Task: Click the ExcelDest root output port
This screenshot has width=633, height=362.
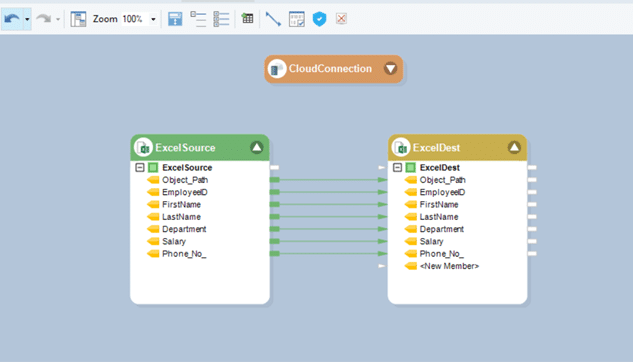Action: click(x=532, y=167)
